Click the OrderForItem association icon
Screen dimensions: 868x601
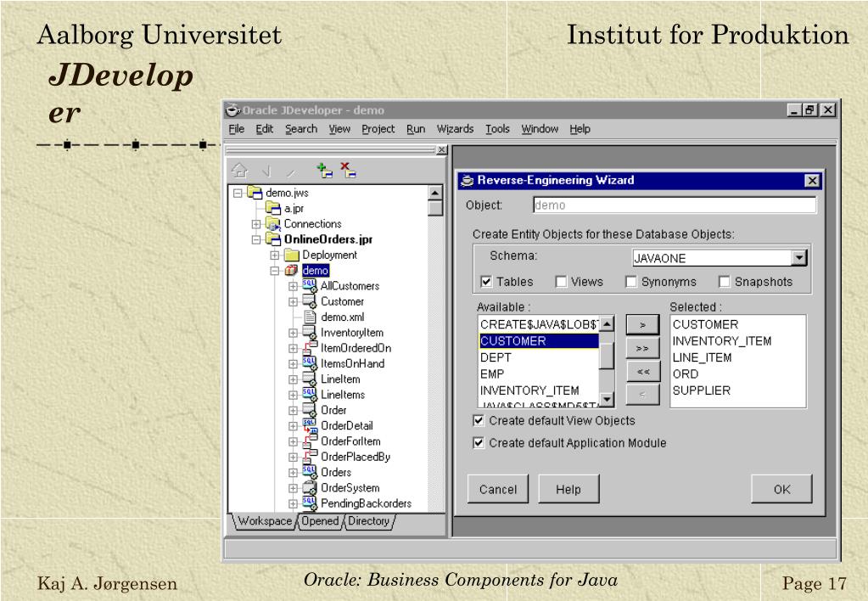point(310,441)
